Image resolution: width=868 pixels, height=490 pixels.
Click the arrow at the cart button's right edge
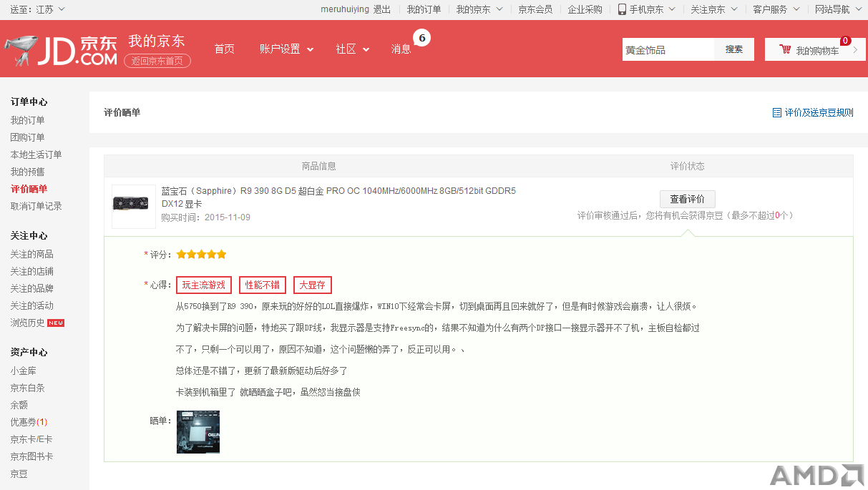tap(855, 50)
